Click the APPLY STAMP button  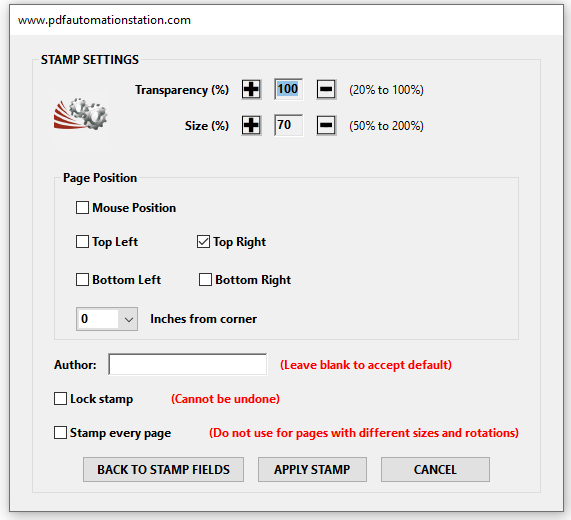(312, 469)
